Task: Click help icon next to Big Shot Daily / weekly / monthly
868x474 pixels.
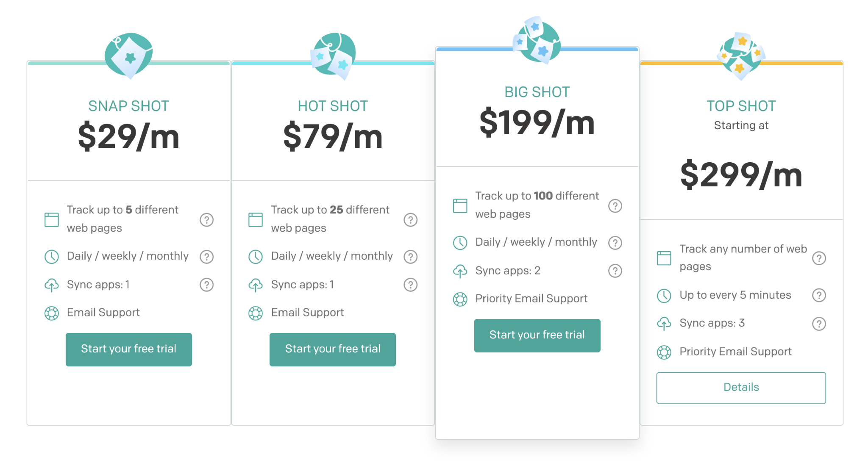Action: coord(615,243)
